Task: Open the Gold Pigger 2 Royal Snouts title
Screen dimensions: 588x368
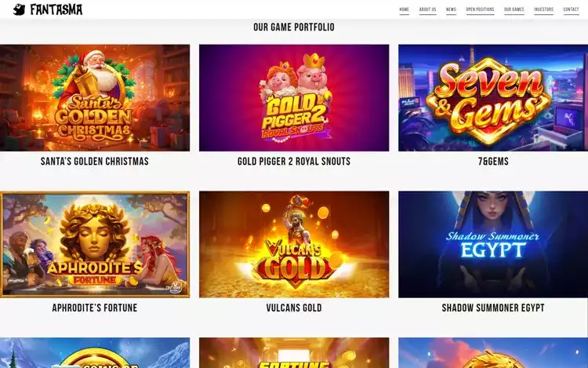Action: click(x=294, y=162)
